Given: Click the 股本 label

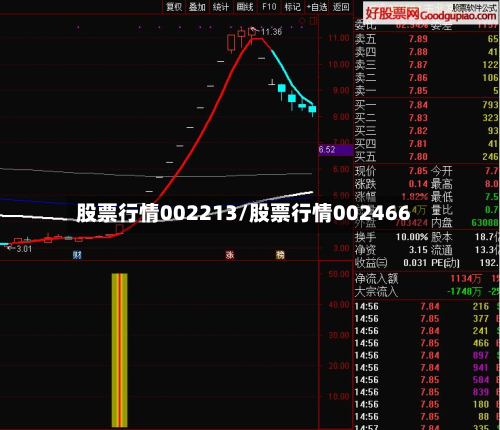Looking at the screenshot, I should (x=442, y=237).
